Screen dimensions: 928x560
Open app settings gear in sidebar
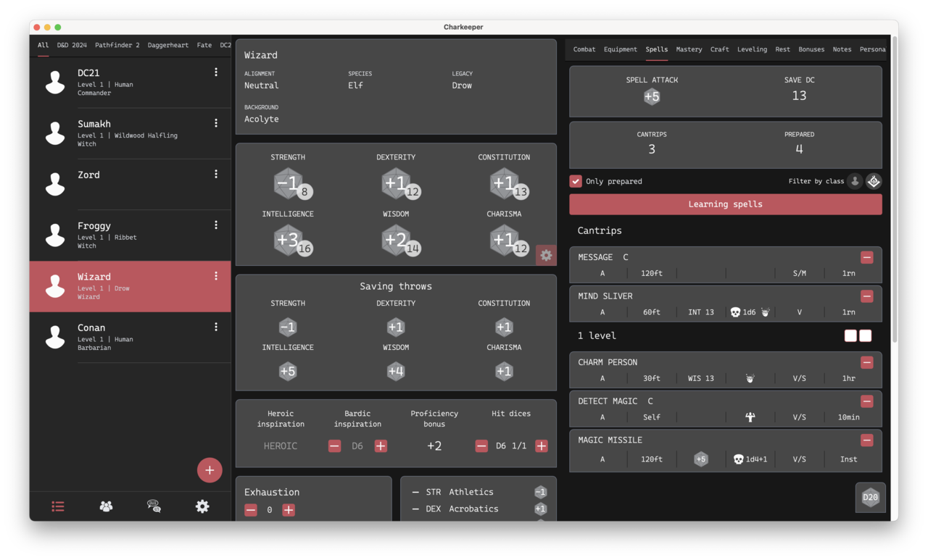pos(202,506)
